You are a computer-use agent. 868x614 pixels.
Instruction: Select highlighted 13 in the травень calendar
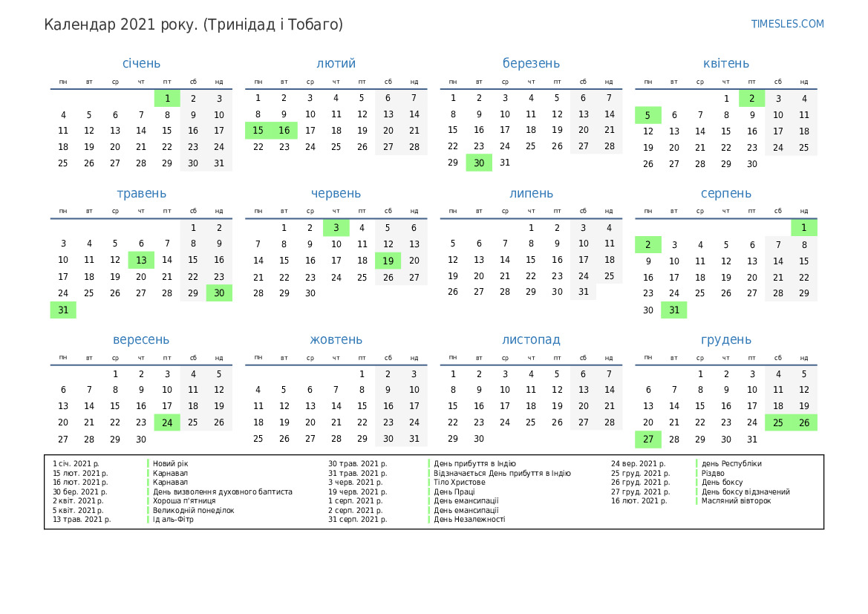coord(141,260)
